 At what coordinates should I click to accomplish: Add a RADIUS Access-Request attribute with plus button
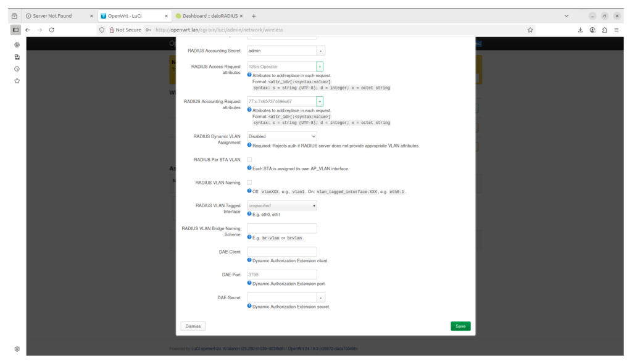(320, 66)
